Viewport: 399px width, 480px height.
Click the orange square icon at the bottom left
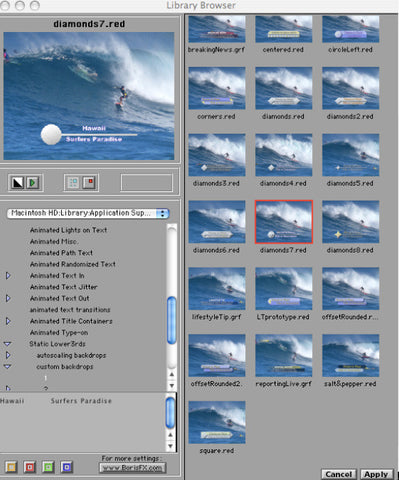coord(11,467)
